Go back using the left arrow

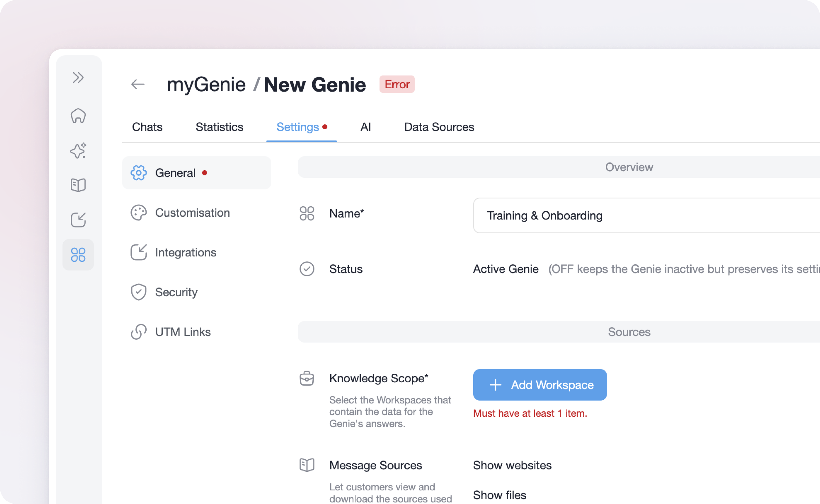point(138,84)
